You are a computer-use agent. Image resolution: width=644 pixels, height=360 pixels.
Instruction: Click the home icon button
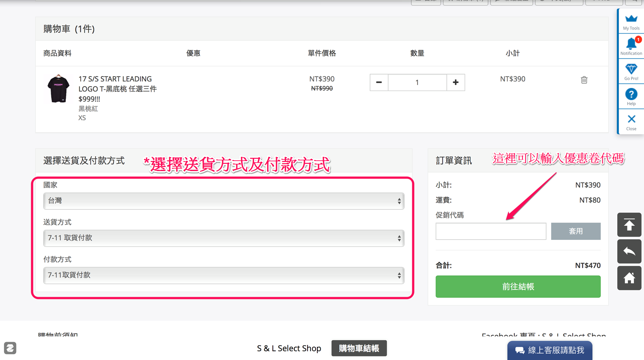[x=629, y=278]
